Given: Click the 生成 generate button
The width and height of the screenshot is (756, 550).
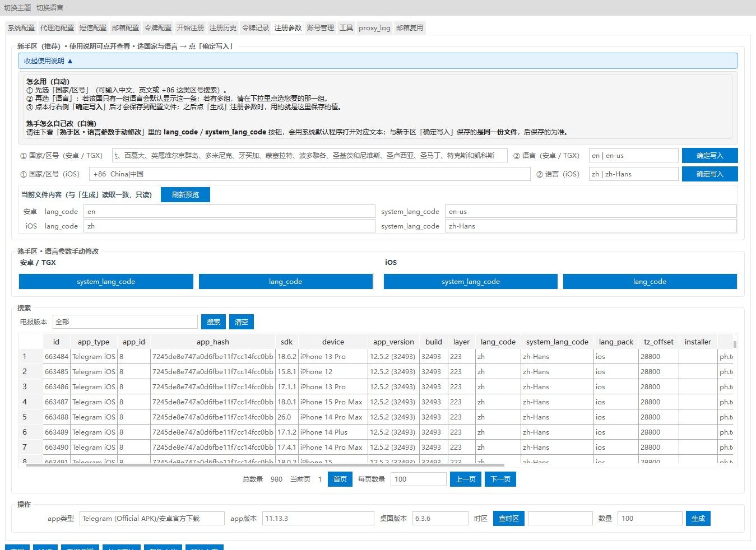Looking at the screenshot, I should click(x=698, y=519).
